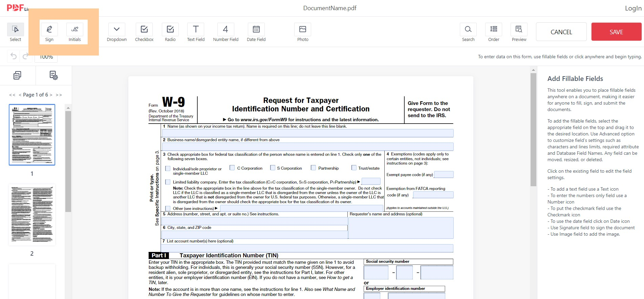Choose the Initials field tool
The width and height of the screenshot is (644, 299).
point(75,33)
